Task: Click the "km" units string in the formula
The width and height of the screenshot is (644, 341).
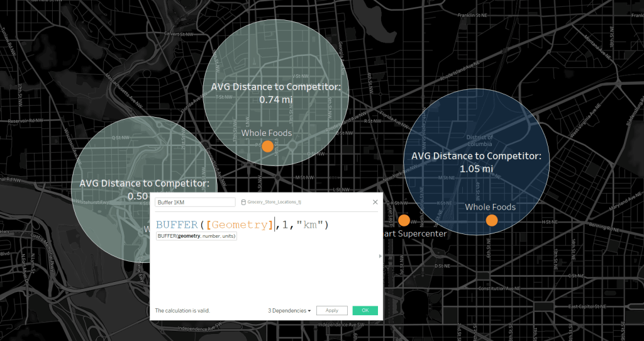Action: tap(310, 225)
